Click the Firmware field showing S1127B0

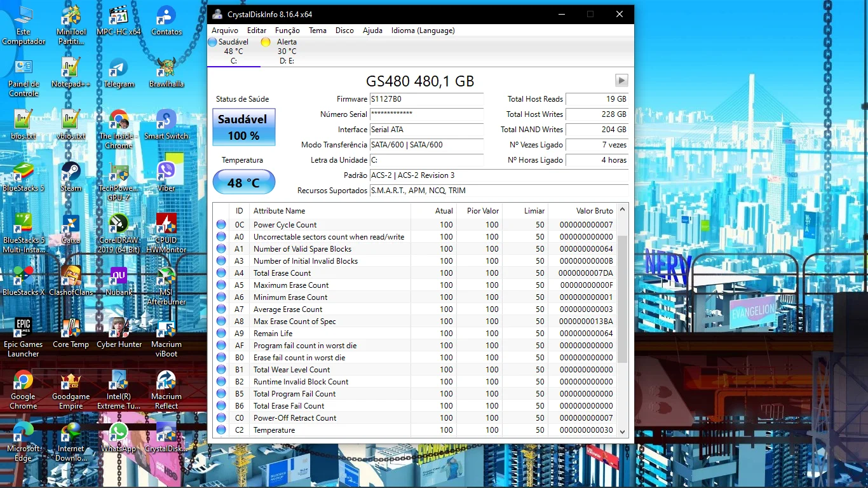coord(426,99)
